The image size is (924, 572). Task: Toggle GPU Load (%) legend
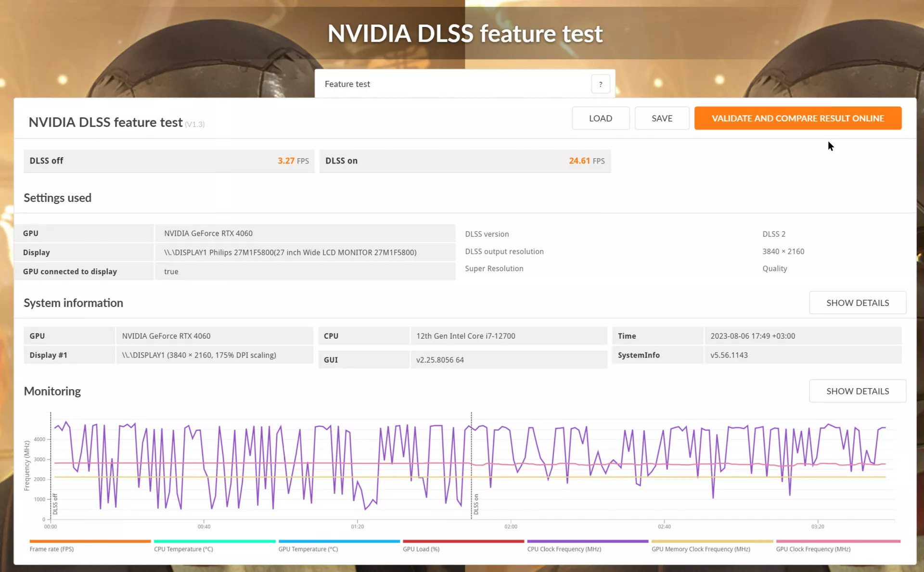(421, 549)
